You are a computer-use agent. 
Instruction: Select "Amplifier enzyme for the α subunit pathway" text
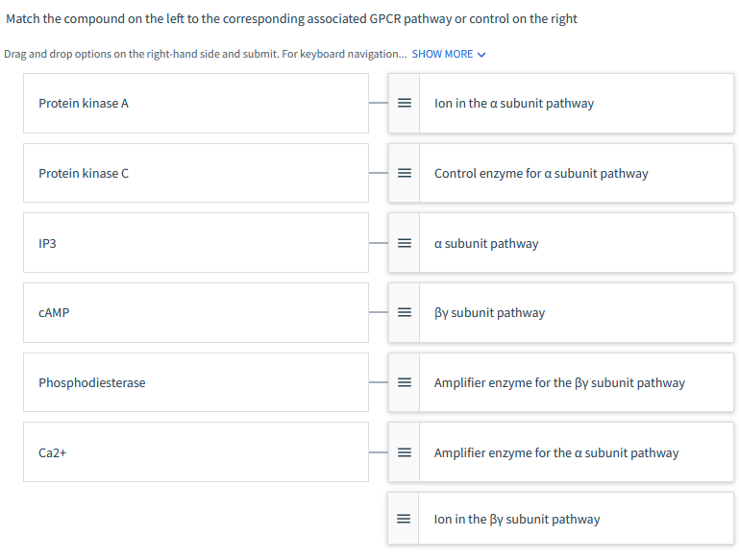(x=556, y=453)
